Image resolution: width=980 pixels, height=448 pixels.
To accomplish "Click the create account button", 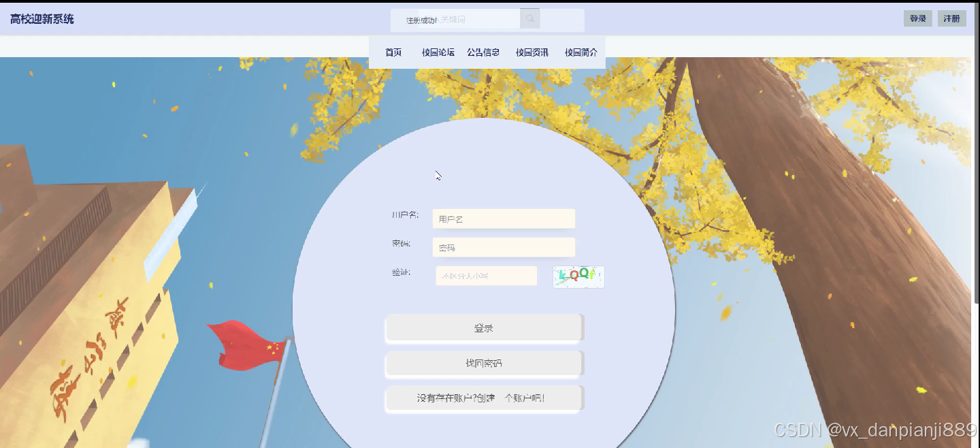I will point(484,398).
